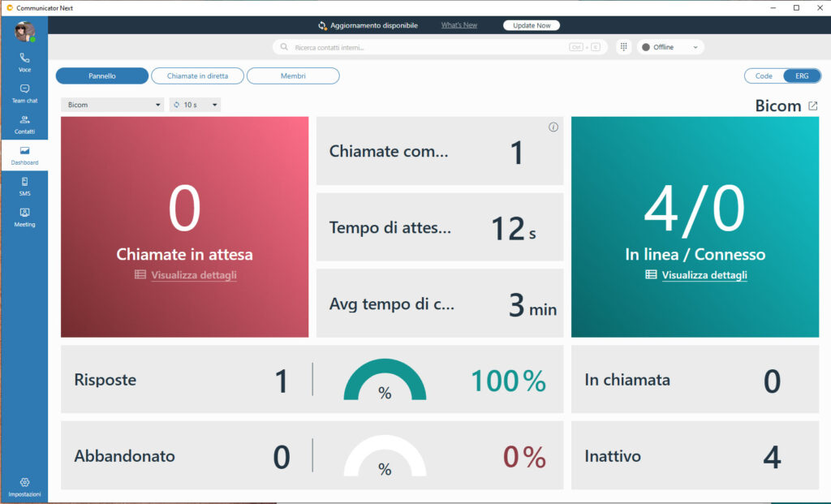Click the 'Tempo di attes...' label
Screen dimensions: 831x504
(390, 227)
